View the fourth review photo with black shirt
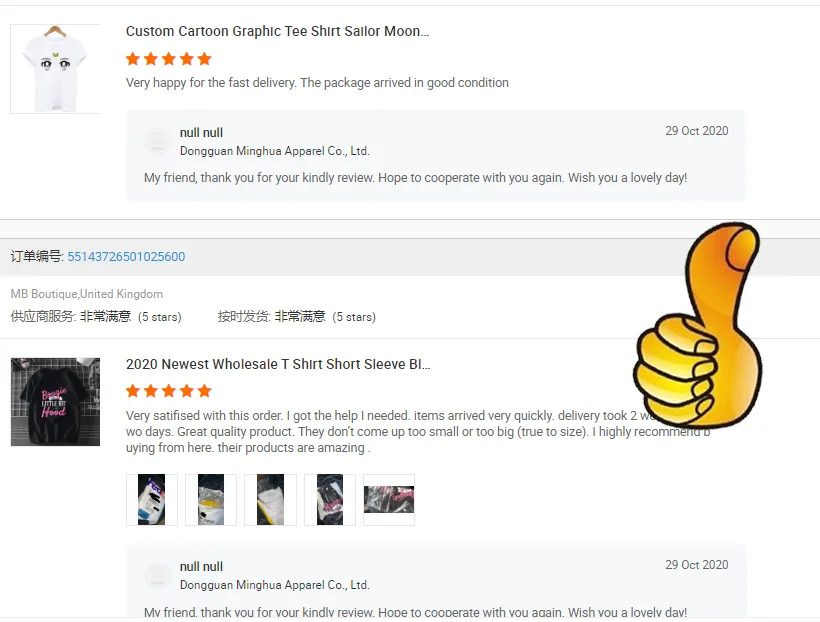 coord(329,500)
